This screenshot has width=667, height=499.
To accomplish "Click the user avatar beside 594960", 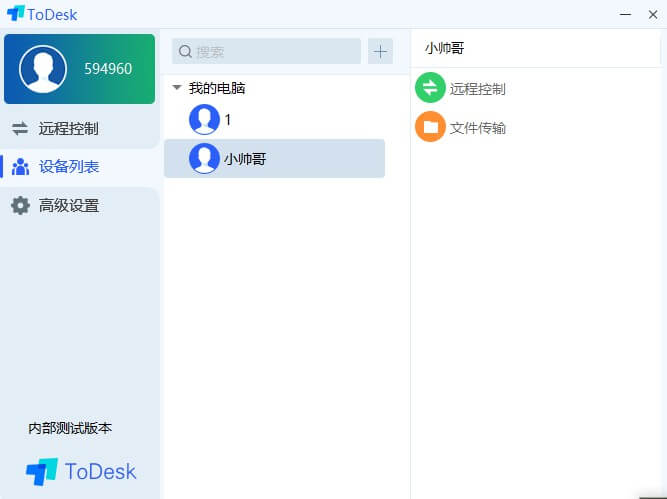I will point(43,69).
